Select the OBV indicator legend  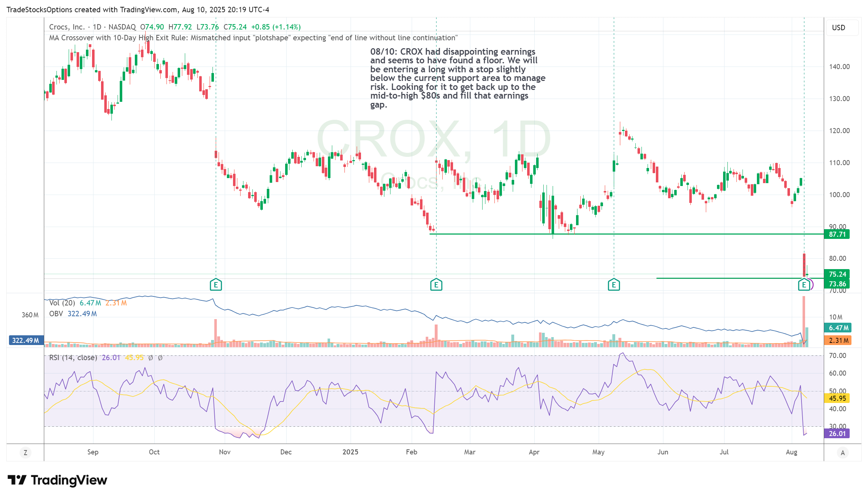coord(56,314)
